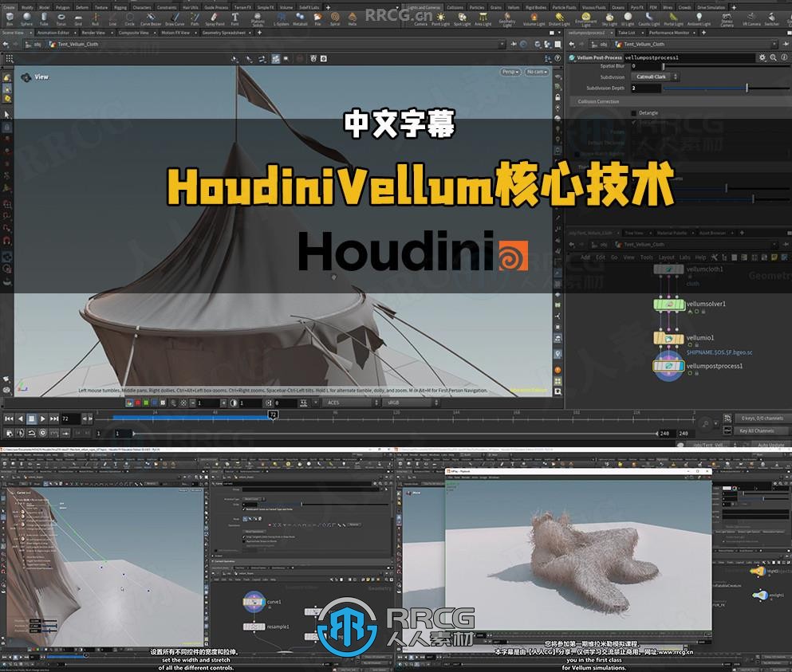This screenshot has width=792, height=672.
Task: Select the Metaball shelf tool
Action: [x=300, y=19]
